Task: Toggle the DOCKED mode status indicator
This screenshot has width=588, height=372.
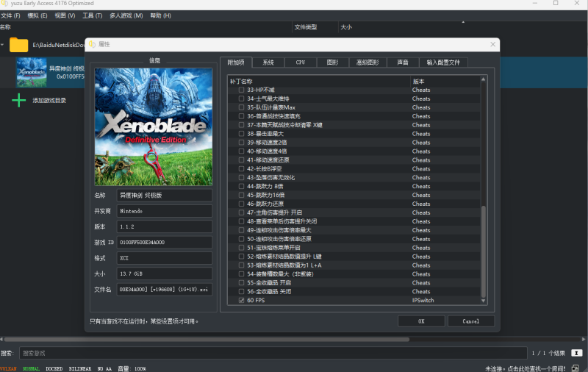Action: 54,368
